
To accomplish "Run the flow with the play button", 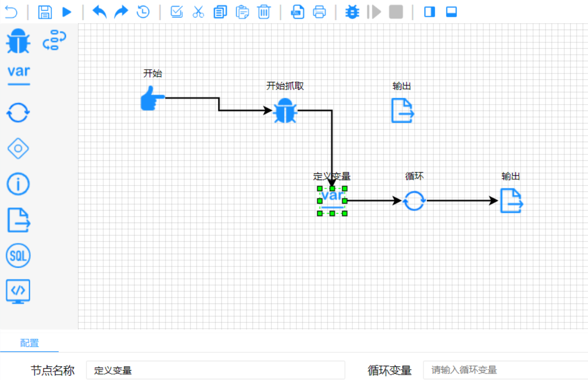I will [67, 12].
